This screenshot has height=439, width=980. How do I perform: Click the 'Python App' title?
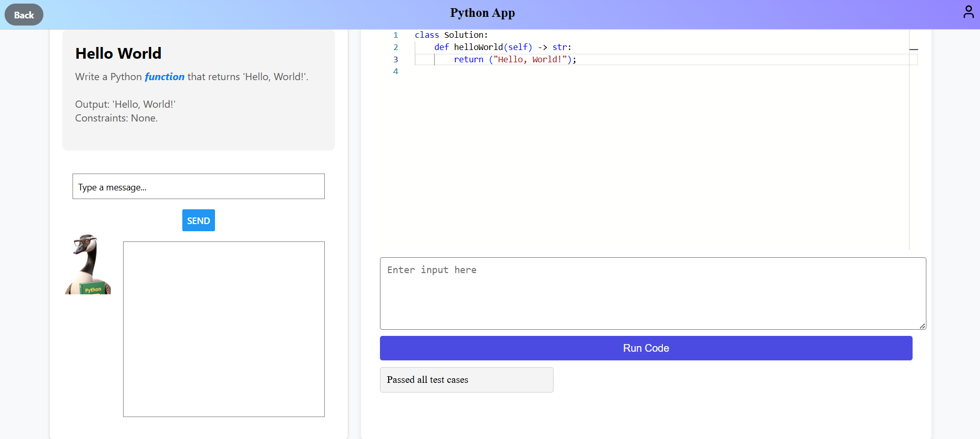pyautogui.click(x=483, y=13)
